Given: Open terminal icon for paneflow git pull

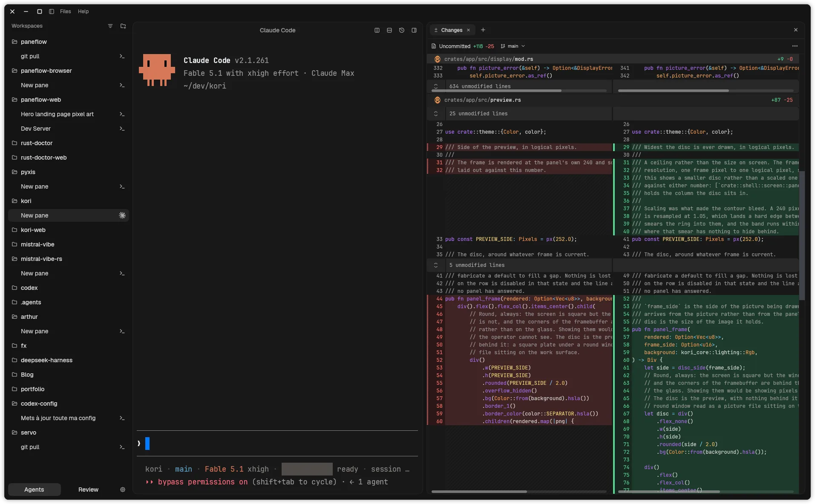Looking at the screenshot, I should [122, 56].
